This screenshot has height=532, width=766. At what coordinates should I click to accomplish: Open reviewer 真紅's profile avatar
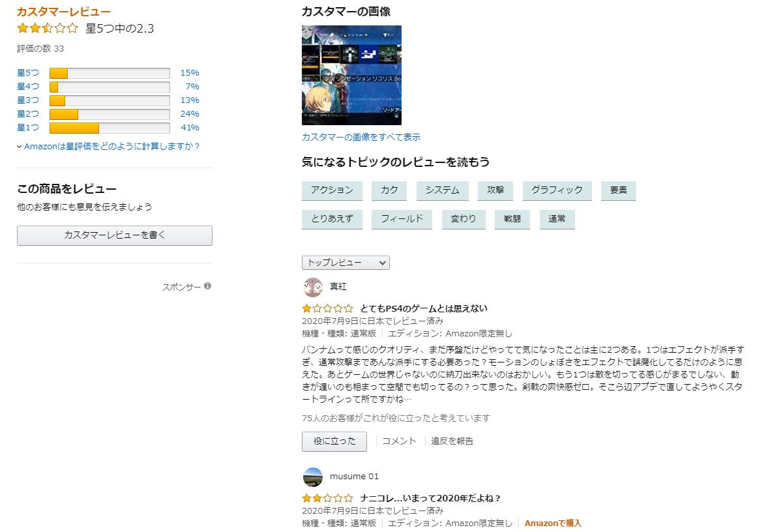[x=313, y=287]
